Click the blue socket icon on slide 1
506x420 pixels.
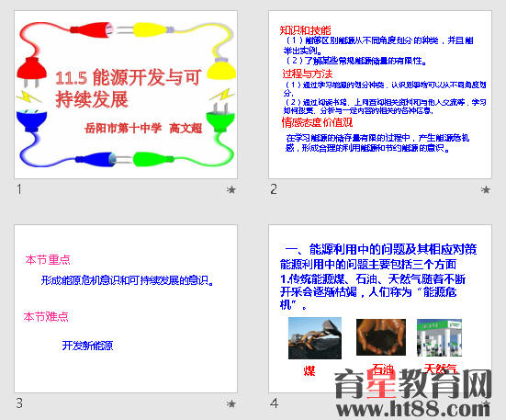click(x=31, y=120)
